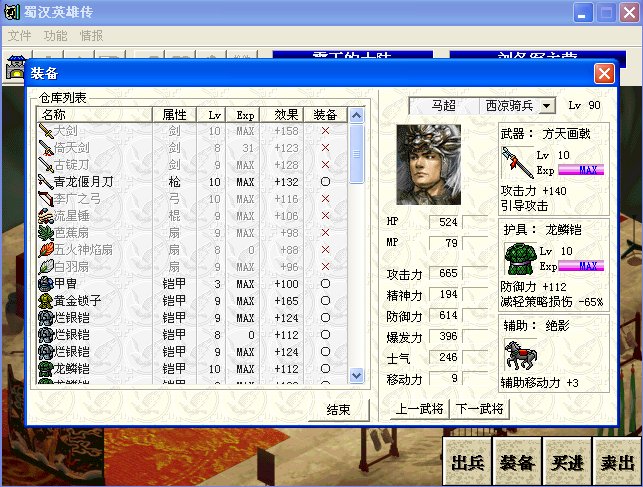Click the 甲胄 armor icon in the list

(45, 284)
